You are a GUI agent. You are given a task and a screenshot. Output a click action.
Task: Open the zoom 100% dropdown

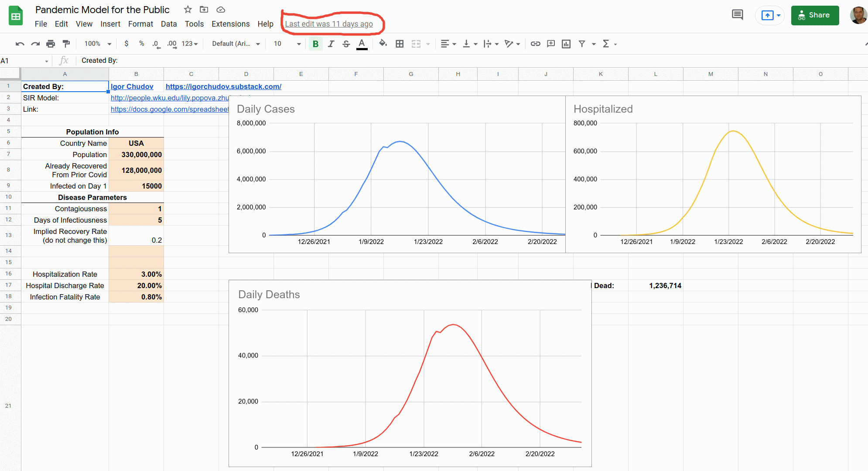tap(98, 44)
